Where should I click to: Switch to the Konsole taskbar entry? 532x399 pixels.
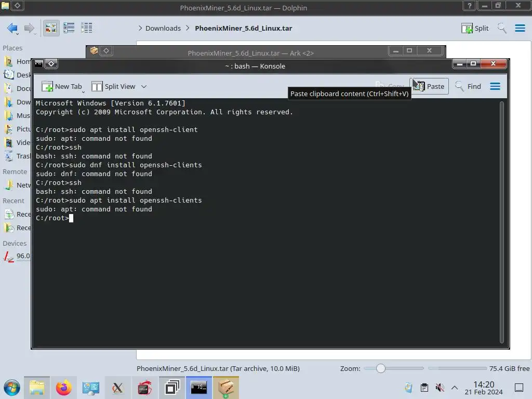199,388
